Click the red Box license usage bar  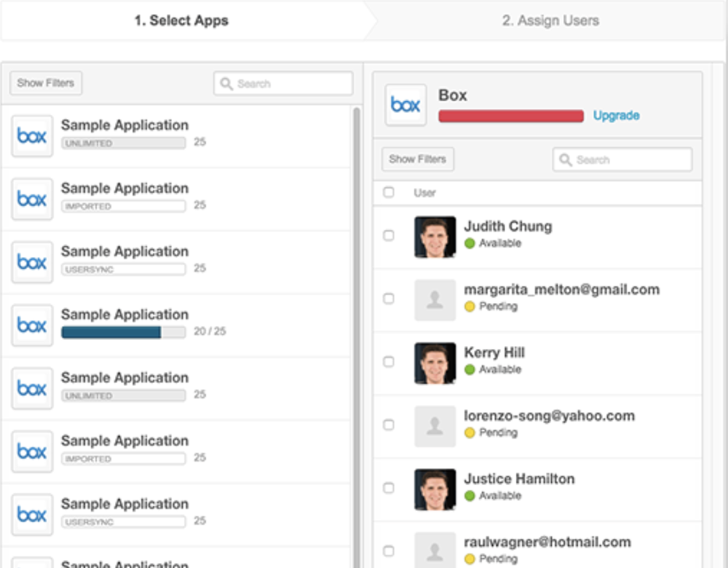coord(511,116)
